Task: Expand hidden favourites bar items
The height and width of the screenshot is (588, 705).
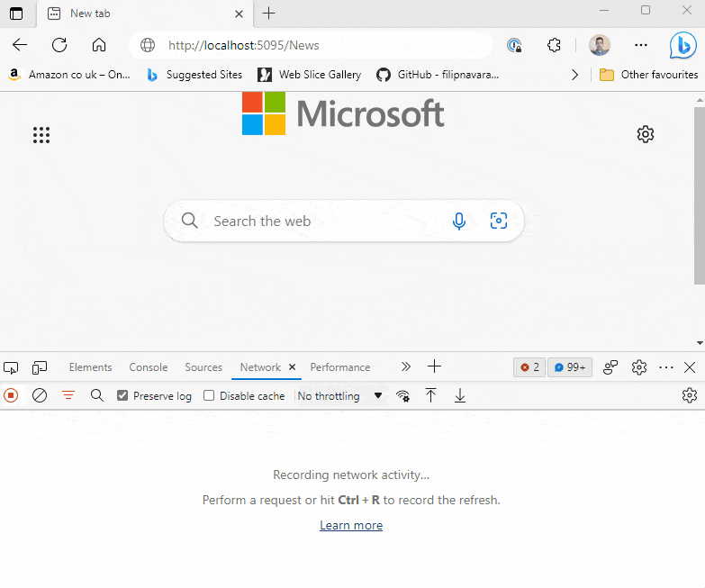Action: pos(574,75)
